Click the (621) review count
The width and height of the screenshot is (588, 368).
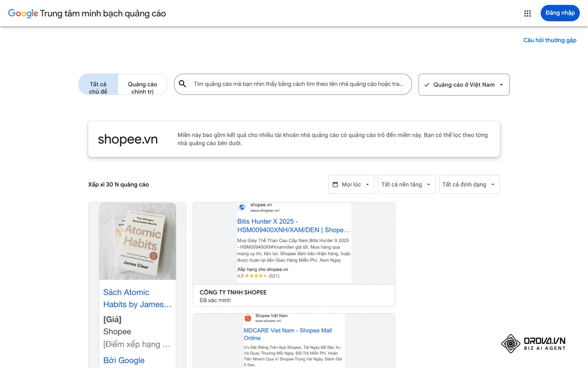[274, 276]
